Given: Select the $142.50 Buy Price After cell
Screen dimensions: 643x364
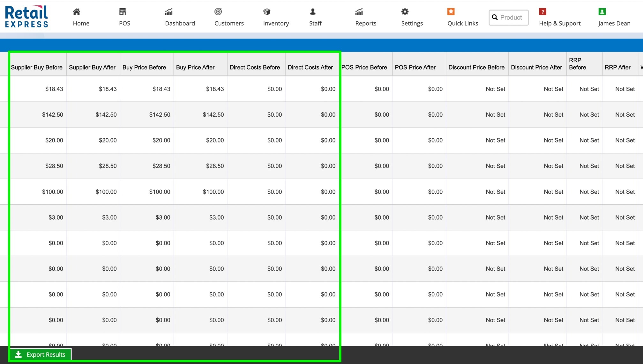Looking at the screenshot, I should coord(213,114).
